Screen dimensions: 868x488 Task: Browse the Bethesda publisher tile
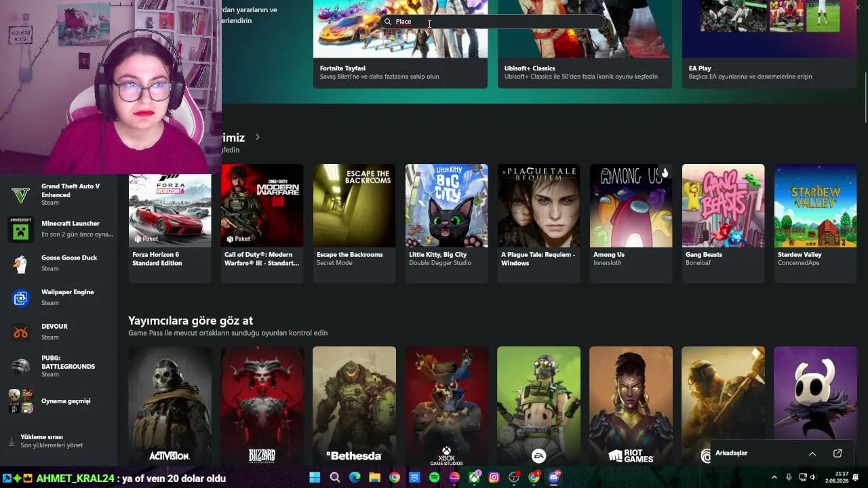pos(354,406)
